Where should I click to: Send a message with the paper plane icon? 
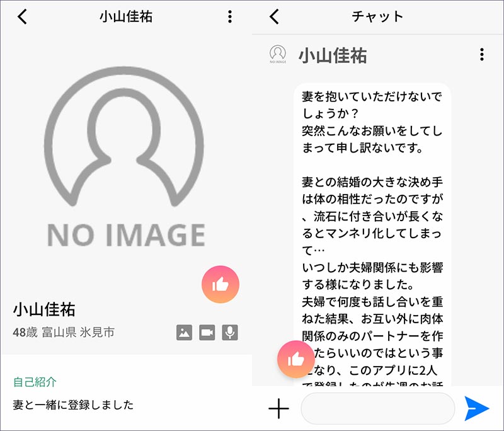click(478, 408)
